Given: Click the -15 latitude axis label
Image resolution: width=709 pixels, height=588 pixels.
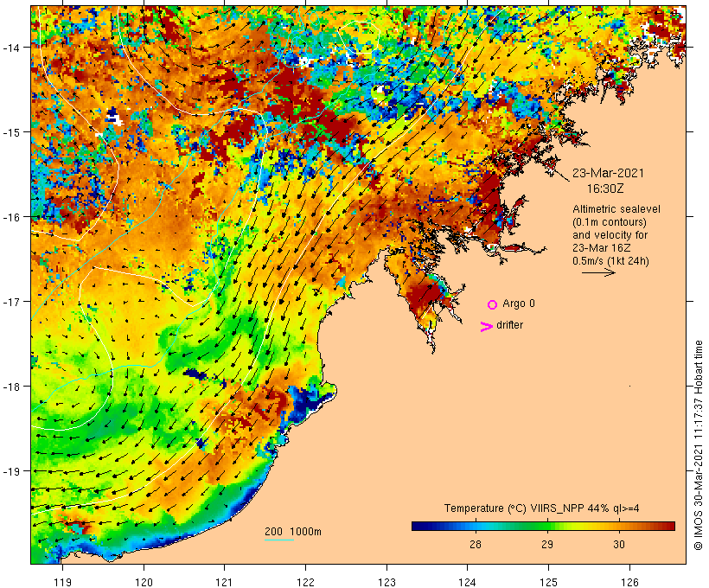Looking at the screenshot, I should coord(11,132).
